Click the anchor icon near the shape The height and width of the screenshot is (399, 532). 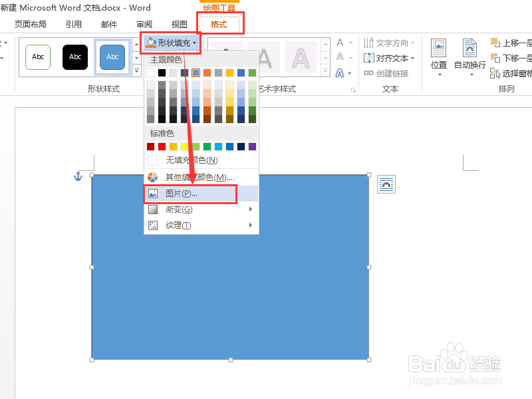[x=78, y=176]
